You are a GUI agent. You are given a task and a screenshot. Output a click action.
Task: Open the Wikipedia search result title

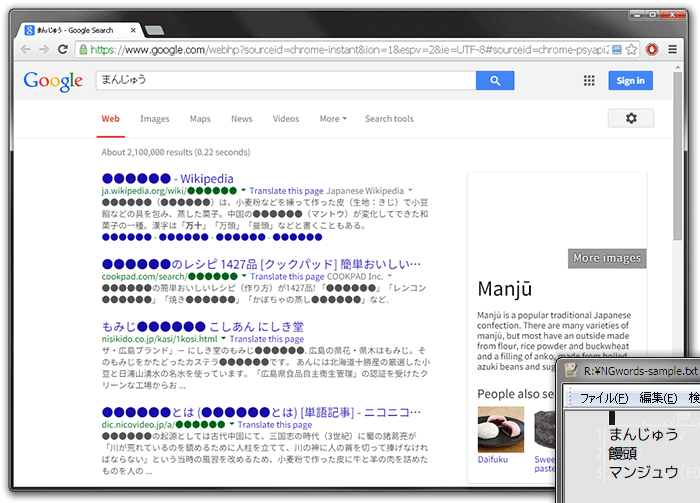pyautogui.click(x=167, y=179)
